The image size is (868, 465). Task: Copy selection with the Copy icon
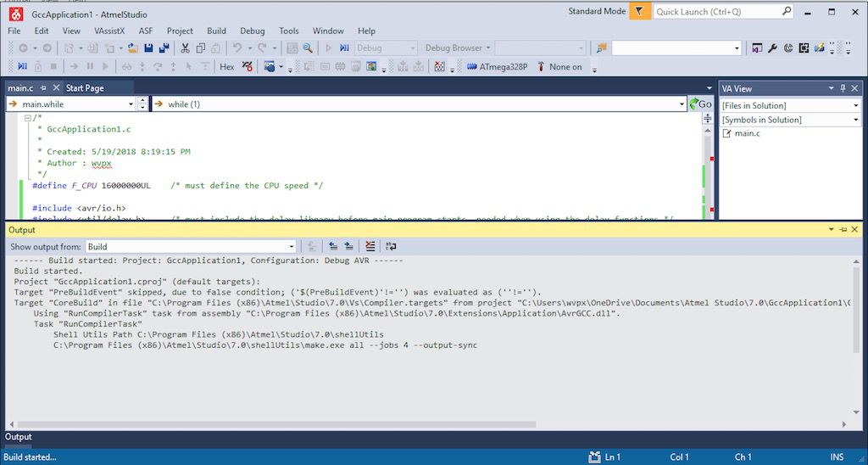(200, 48)
